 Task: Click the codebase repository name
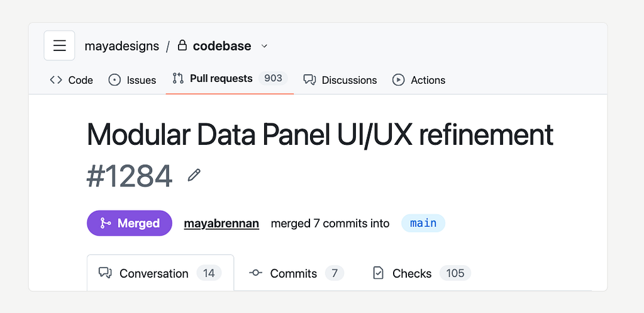(x=222, y=45)
